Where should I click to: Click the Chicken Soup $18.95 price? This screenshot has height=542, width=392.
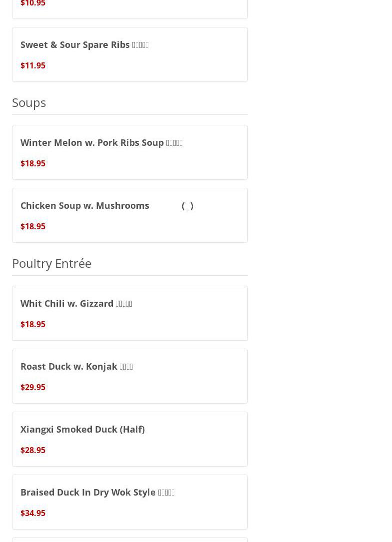33,226
